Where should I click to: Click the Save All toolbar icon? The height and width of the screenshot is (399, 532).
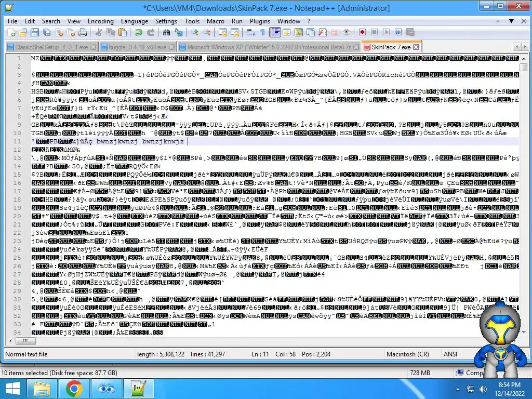click(x=46, y=32)
